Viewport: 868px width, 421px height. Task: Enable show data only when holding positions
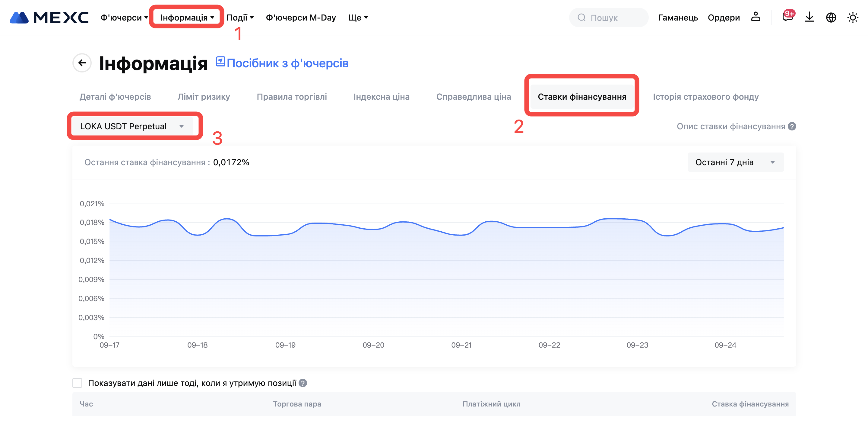coord(77,383)
